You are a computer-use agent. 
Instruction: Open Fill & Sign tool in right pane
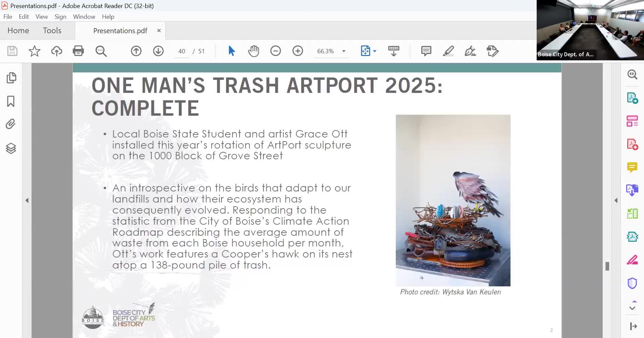pyautogui.click(x=632, y=260)
